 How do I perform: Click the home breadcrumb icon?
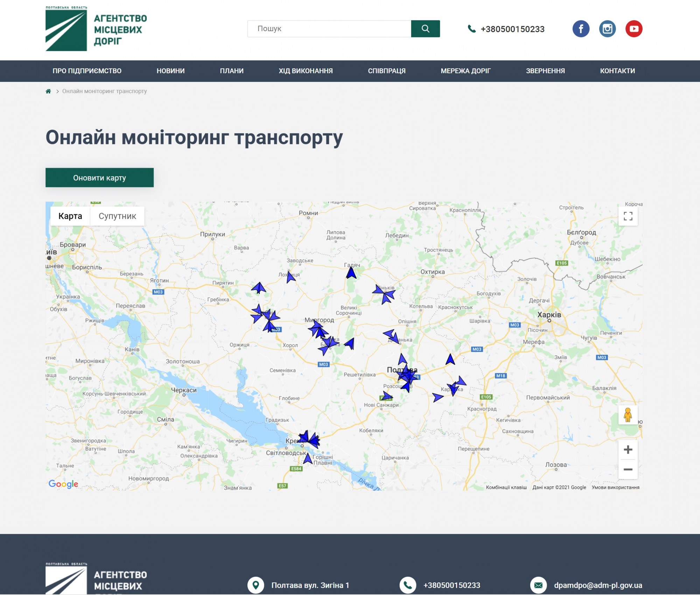[48, 91]
